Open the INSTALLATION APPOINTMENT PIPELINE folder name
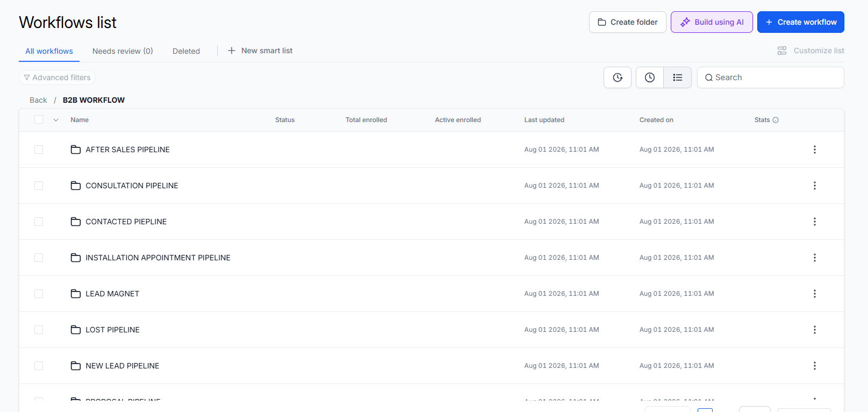 point(158,258)
